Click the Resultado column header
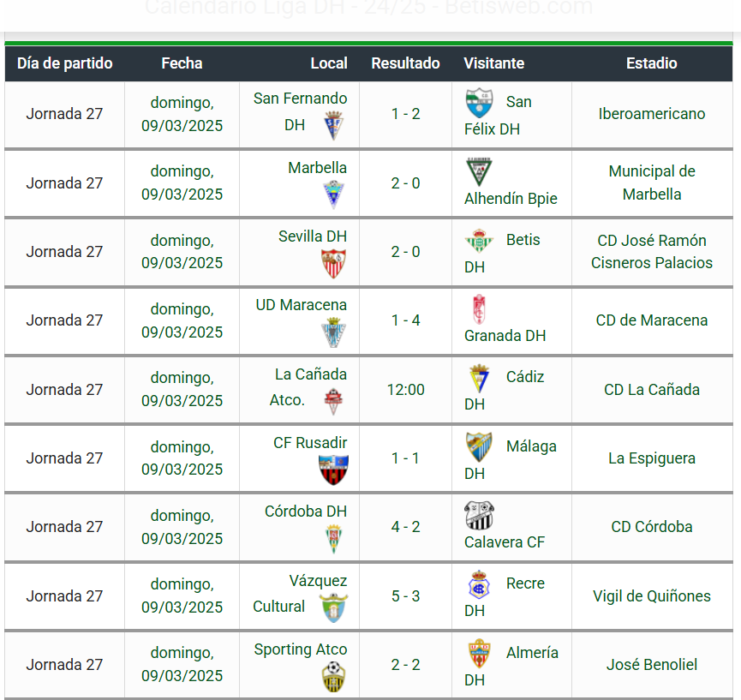741x700 pixels. (405, 63)
